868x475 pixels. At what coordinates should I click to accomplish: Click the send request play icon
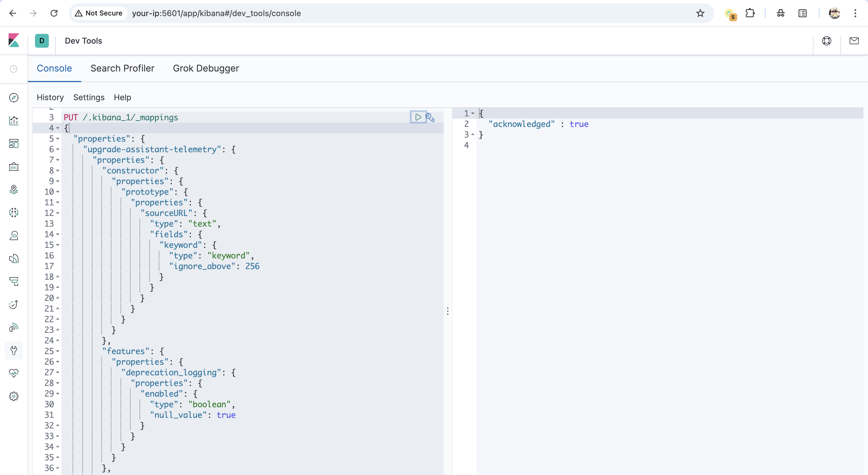[x=418, y=117]
